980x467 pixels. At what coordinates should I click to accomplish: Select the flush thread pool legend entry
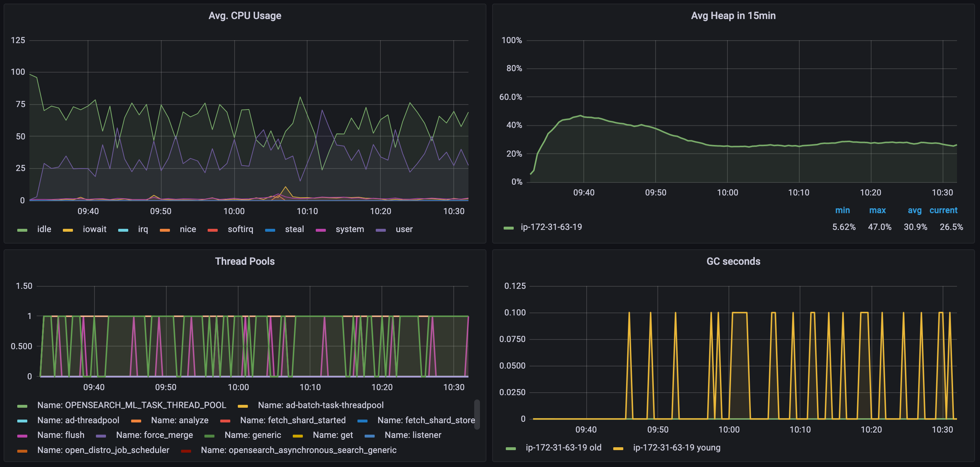point(60,435)
